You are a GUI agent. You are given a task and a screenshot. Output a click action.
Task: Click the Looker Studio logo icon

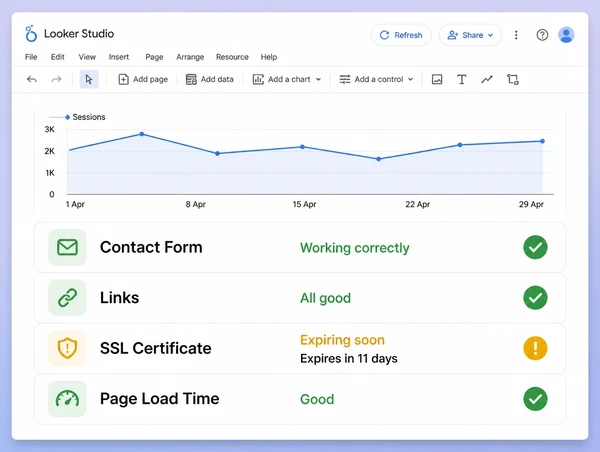(x=31, y=34)
